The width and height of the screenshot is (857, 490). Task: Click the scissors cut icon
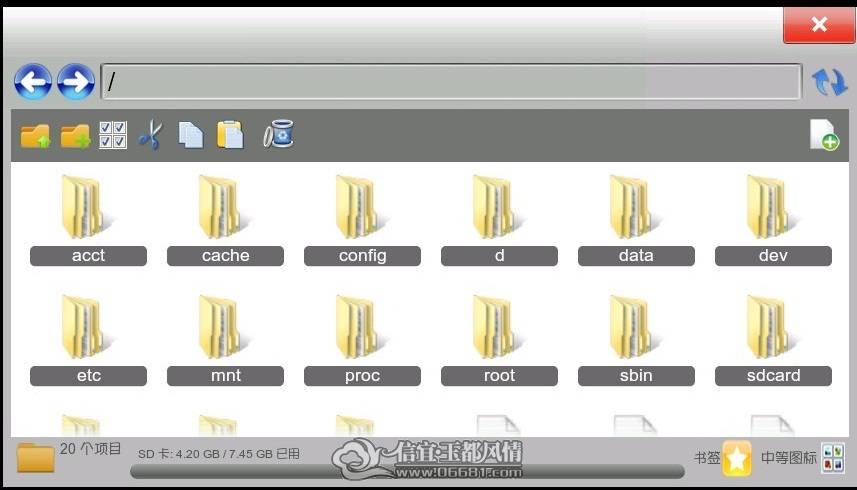click(151, 135)
